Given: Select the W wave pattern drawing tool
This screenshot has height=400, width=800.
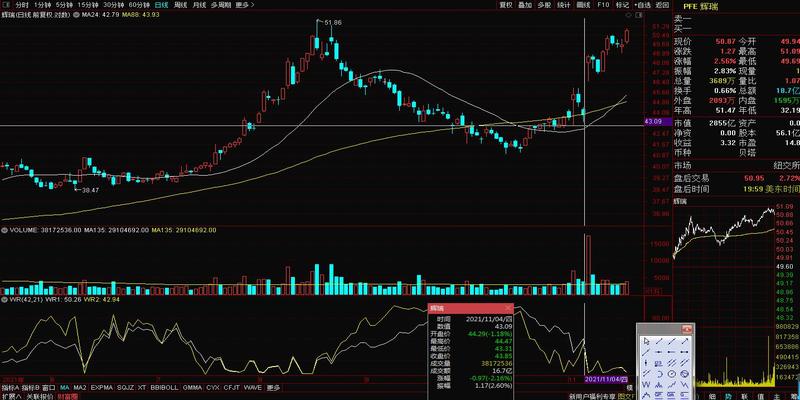Looking at the screenshot, I should tap(647, 383).
